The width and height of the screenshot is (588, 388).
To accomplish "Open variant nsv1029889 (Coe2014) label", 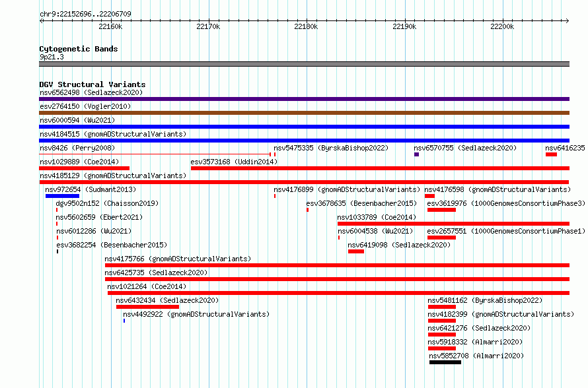I will point(79,162).
